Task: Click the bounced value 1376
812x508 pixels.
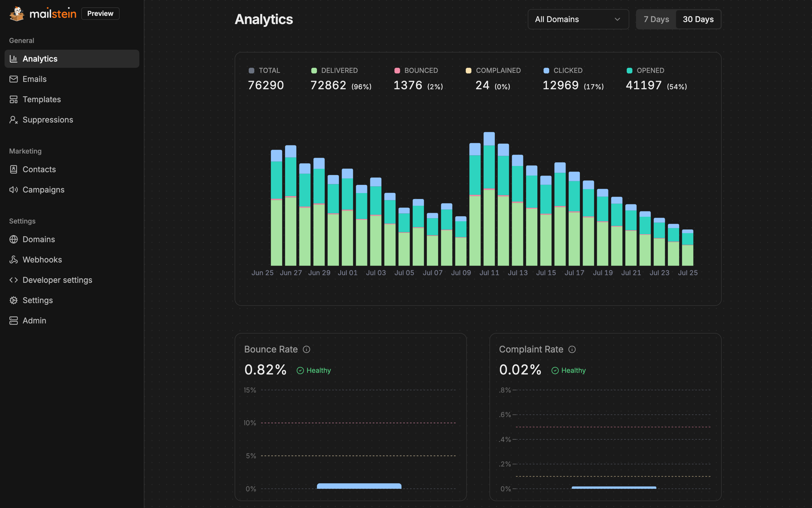Action: click(408, 85)
